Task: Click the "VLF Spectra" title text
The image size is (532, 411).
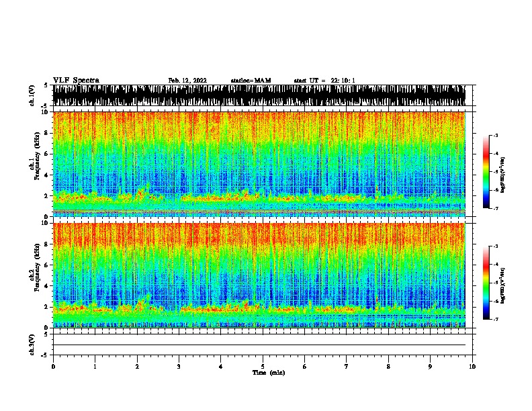Action: [76, 81]
